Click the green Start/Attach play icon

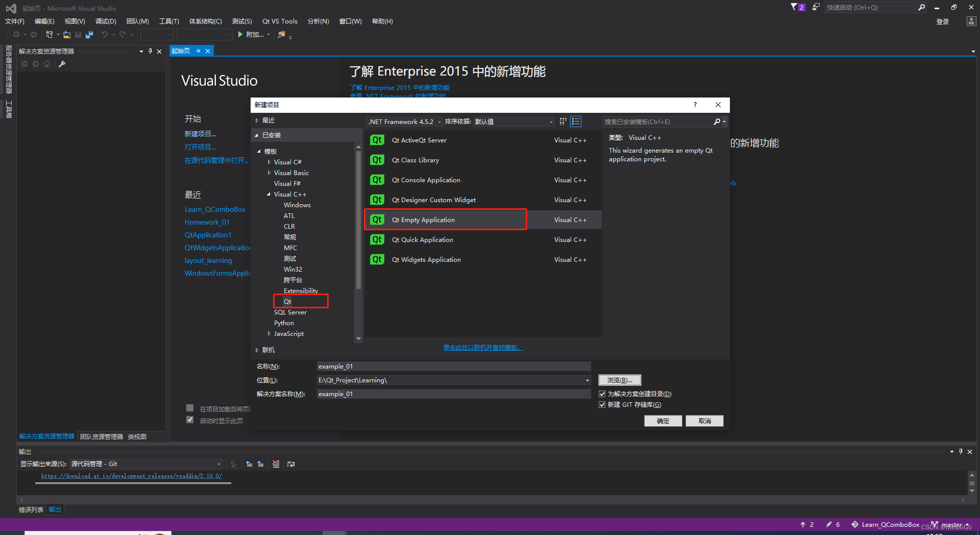240,34
